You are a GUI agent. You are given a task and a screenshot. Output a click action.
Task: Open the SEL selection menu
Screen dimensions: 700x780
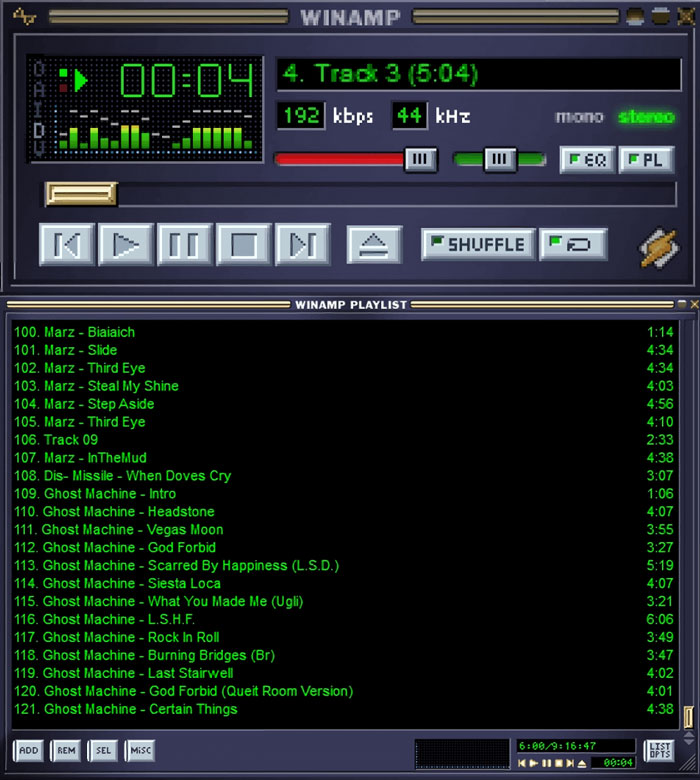point(102,750)
